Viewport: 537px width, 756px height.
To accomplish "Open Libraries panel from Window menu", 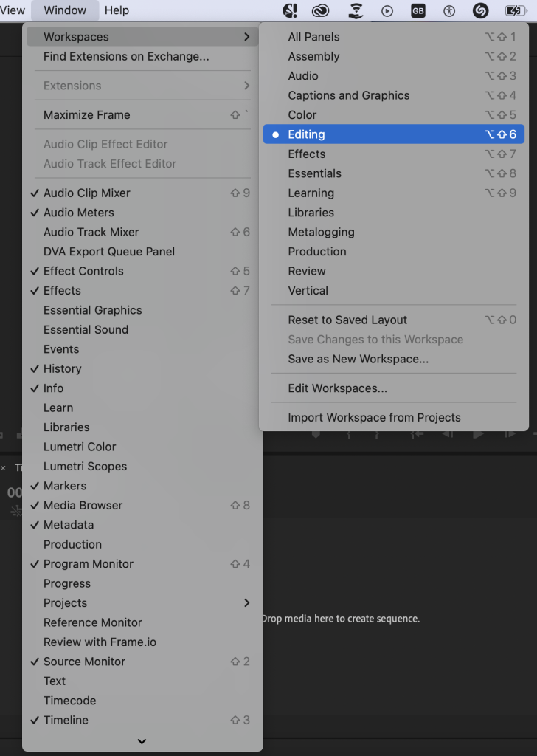I will [142, 427].
